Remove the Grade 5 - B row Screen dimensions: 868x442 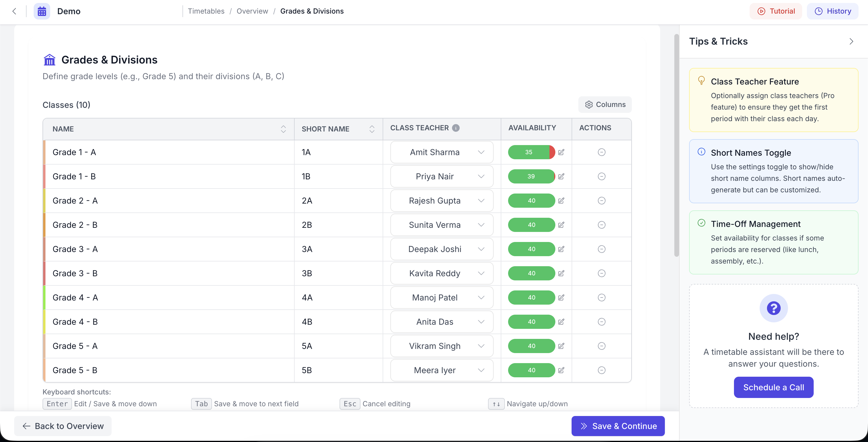[x=601, y=370]
